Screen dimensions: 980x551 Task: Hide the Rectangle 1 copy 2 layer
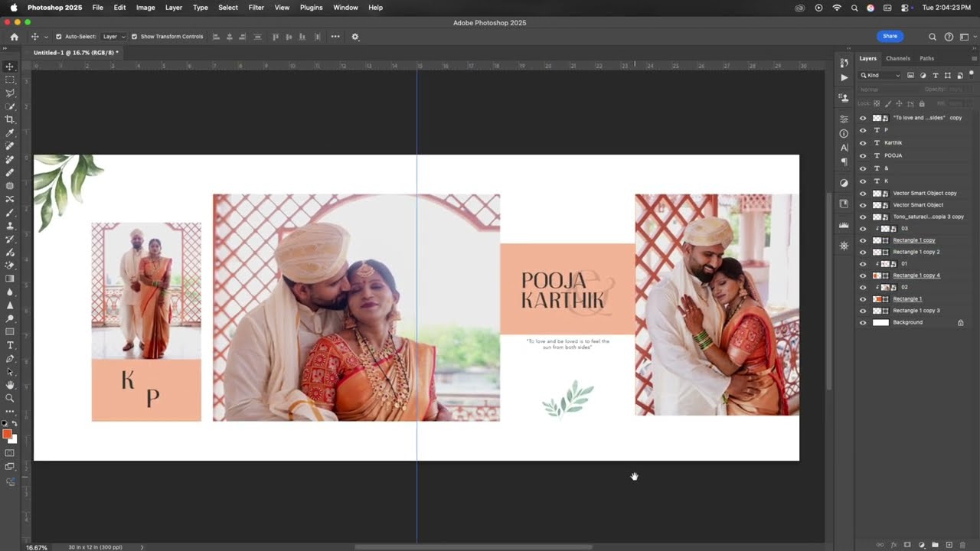coord(863,252)
